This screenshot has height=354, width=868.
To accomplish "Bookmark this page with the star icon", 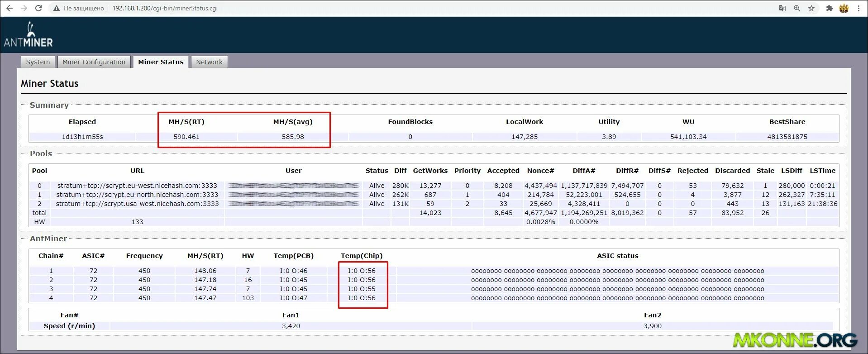I will tap(811, 8).
